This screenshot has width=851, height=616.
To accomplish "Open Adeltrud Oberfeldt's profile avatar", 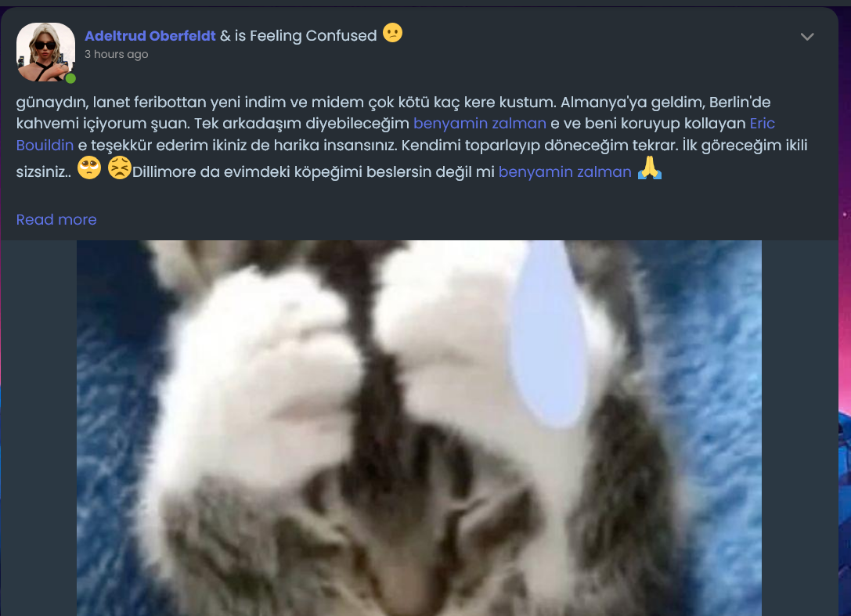I will coord(45,52).
